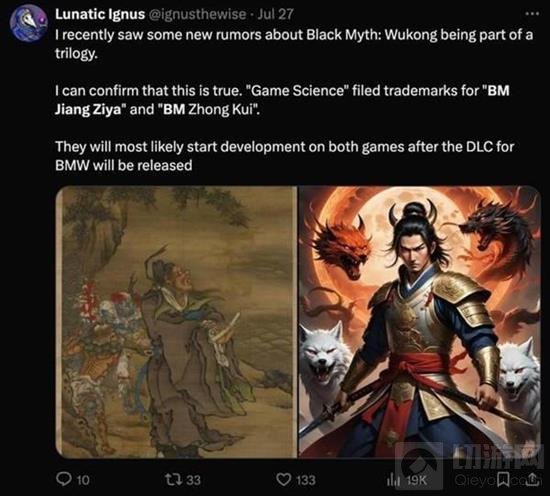The image size is (550, 496).
Task: Bookmark this tweet
Action: (x=504, y=479)
